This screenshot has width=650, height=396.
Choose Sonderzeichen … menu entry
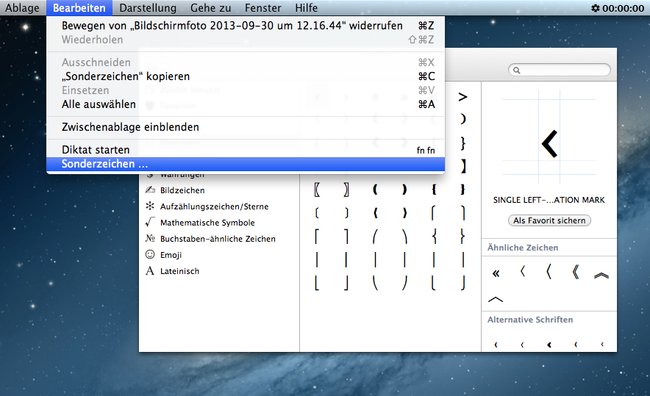point(246,164)
